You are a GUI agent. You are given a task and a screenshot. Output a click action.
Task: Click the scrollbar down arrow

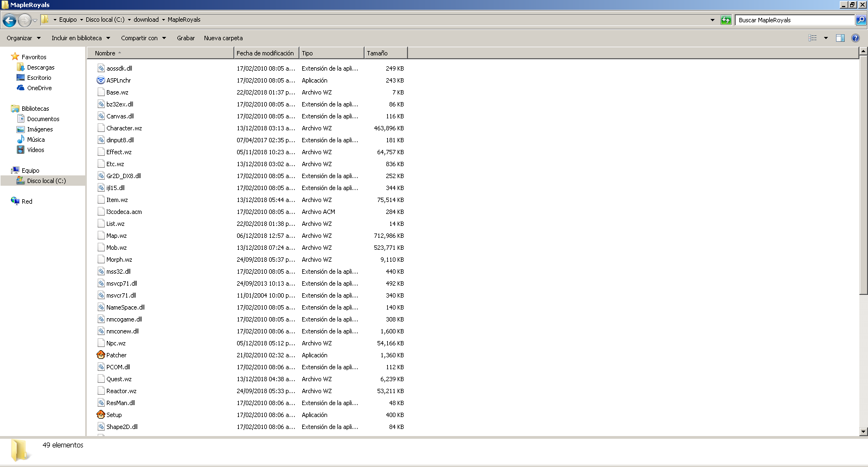coord(864,432)
